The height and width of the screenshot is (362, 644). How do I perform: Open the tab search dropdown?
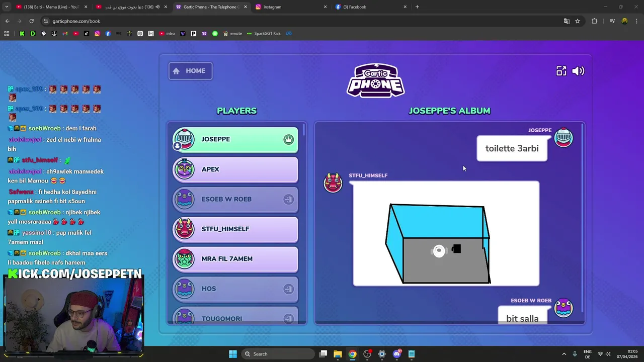[x=7, y=7]
